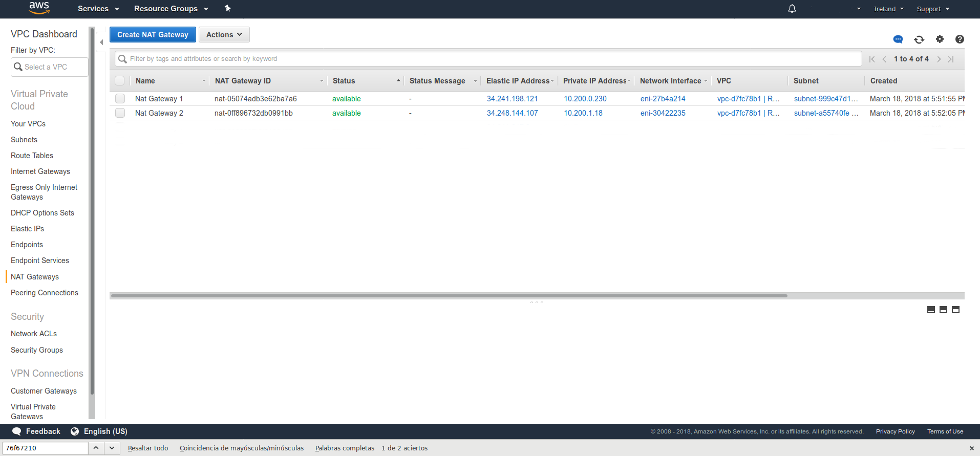Expand the Services menu

pos(98,9)
